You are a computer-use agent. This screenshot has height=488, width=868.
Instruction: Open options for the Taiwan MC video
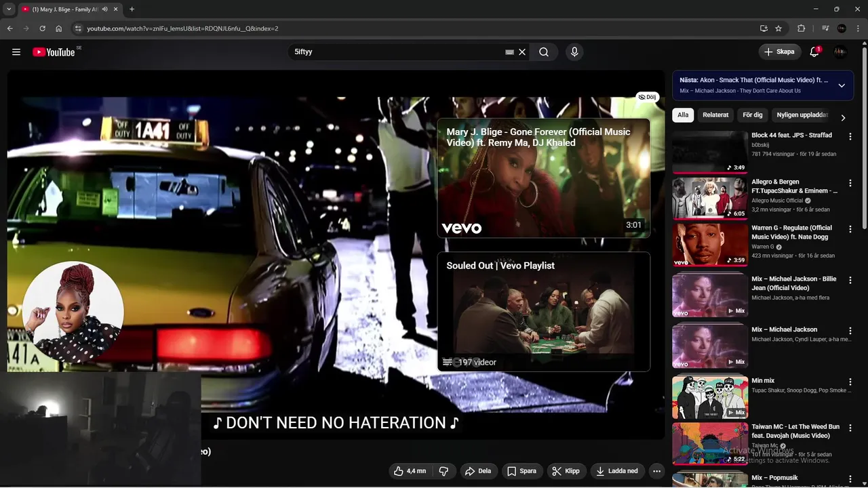click(850, 428)
